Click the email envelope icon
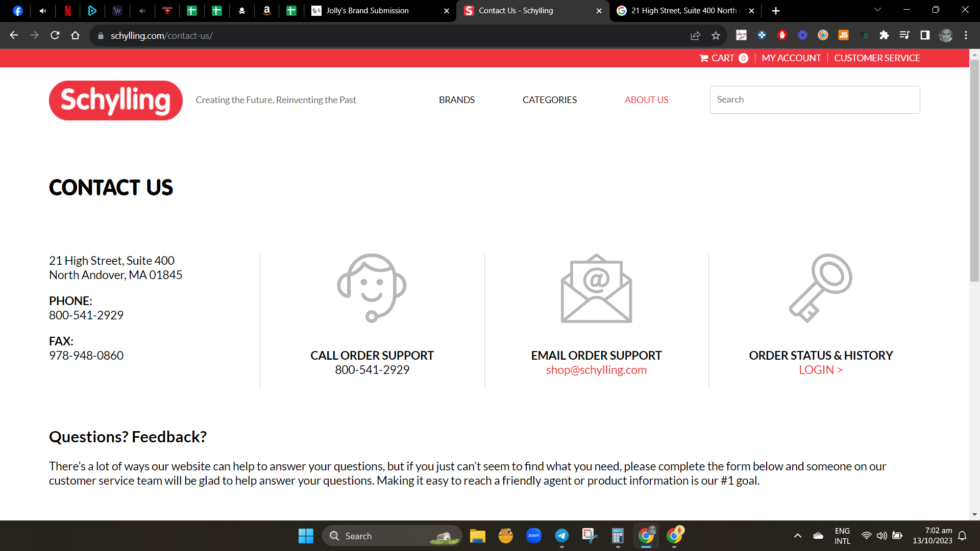 coord(596,288)
